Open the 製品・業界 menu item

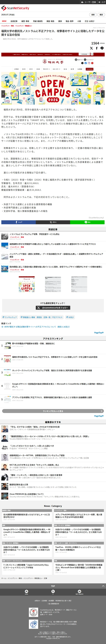click(70, 21)
